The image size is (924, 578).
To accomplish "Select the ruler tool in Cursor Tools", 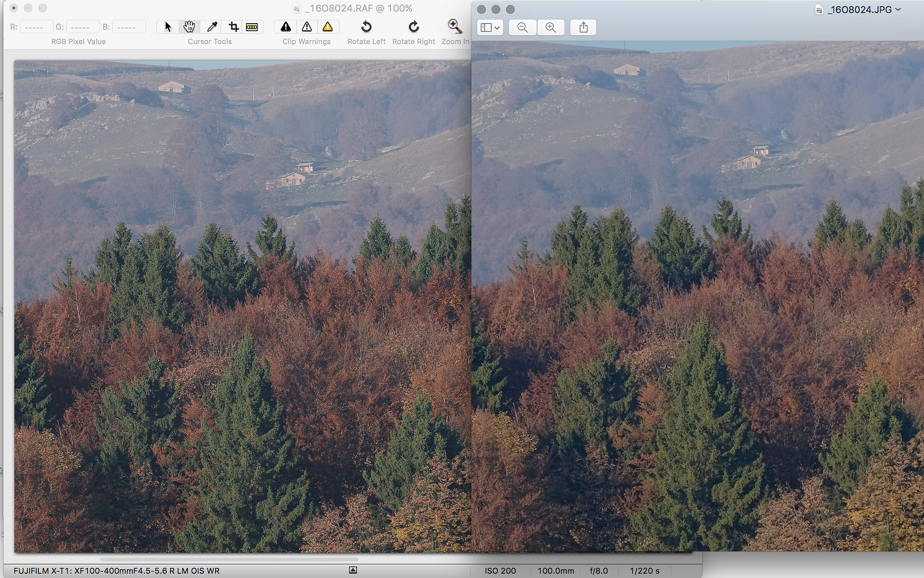I will pyautogui.click(x=252, y=27).
